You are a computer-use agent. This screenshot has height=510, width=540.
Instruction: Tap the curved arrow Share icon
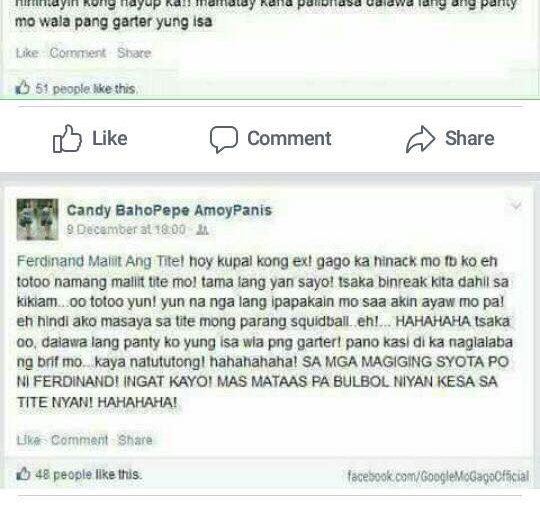420,139
